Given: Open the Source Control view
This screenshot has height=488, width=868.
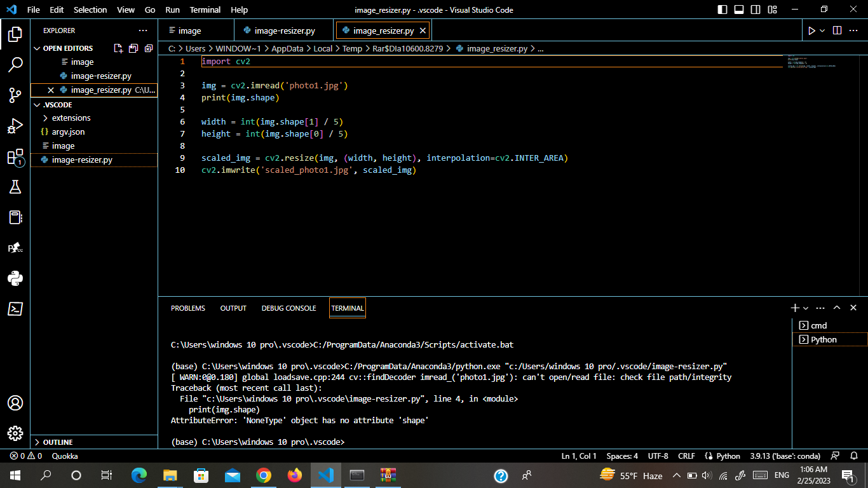Looking at the screenshot, I should click(x=15, y=95).
